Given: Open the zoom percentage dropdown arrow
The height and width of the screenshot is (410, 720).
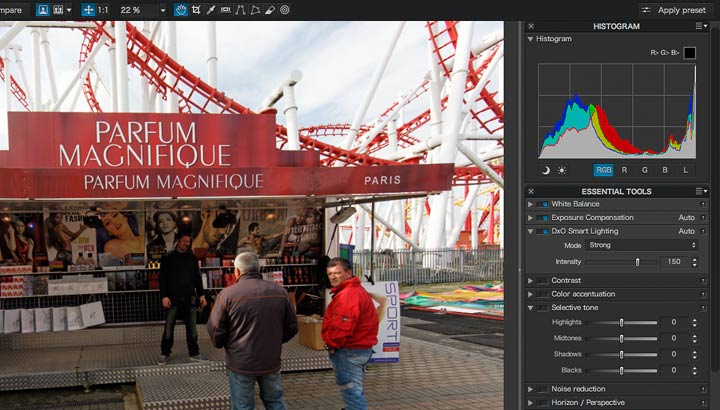Looking at the screenshot, I should [163, 10].
